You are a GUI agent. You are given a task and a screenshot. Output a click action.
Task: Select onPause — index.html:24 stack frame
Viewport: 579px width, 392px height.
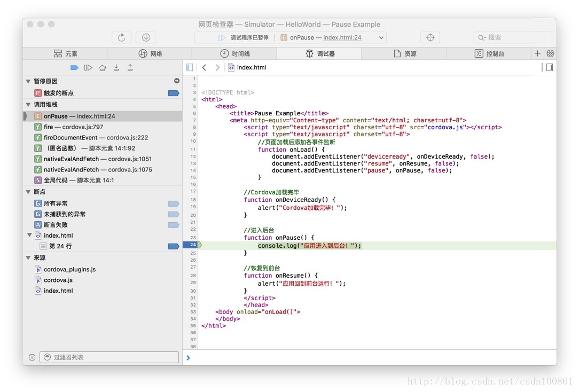[x=102, y=116]
